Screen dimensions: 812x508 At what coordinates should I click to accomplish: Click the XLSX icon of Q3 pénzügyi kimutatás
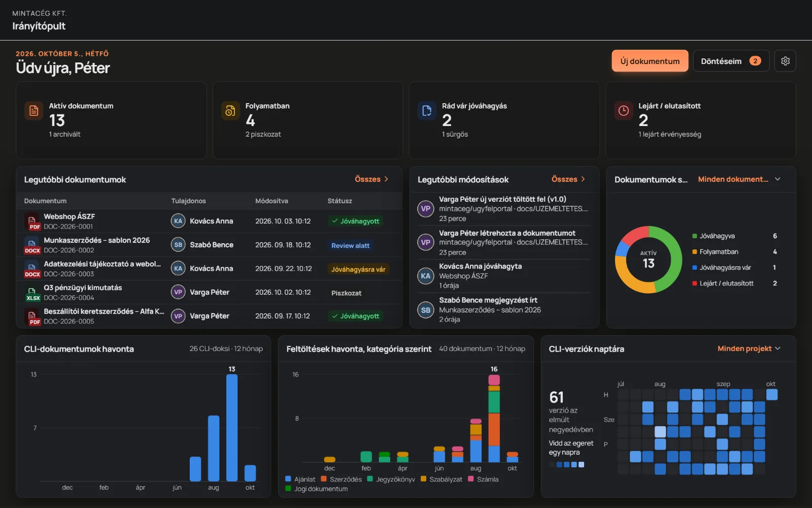tap(32, 293)
